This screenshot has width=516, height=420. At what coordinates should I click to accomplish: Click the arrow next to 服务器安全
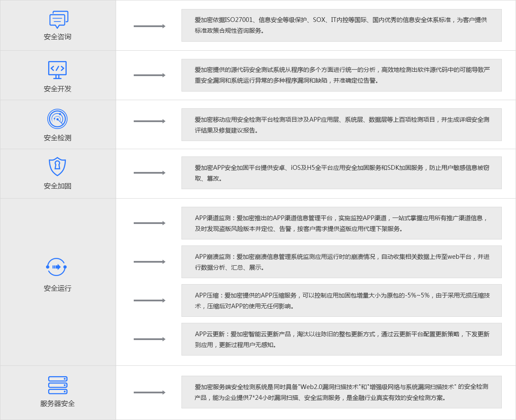(150, 392)
